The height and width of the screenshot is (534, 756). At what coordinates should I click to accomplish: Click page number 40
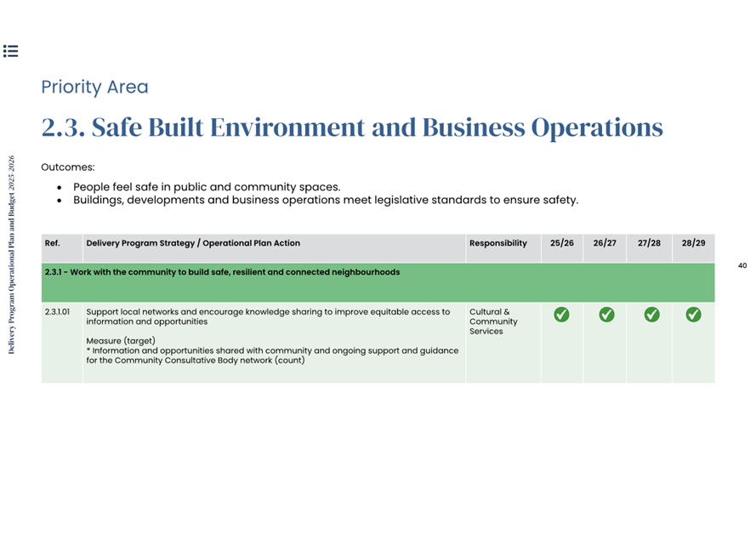[742, 266]
